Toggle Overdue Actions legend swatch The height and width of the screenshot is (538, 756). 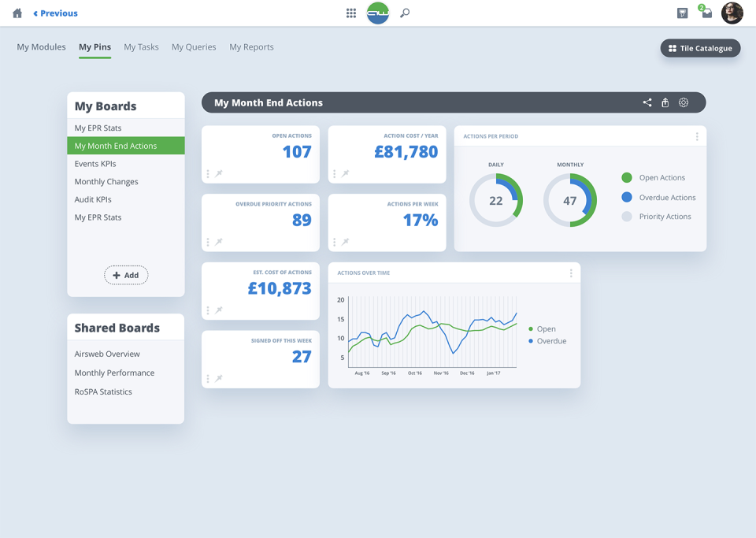(x=627, y=197)
